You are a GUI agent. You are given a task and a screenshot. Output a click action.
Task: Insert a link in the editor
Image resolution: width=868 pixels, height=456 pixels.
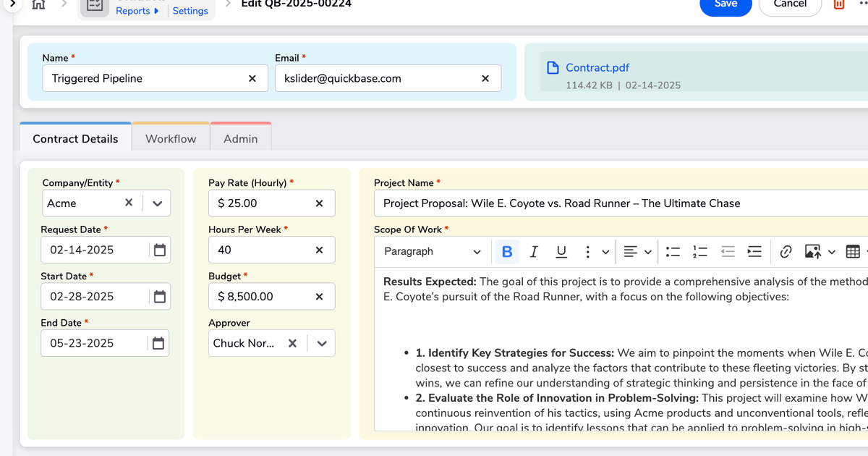point(786,251)
